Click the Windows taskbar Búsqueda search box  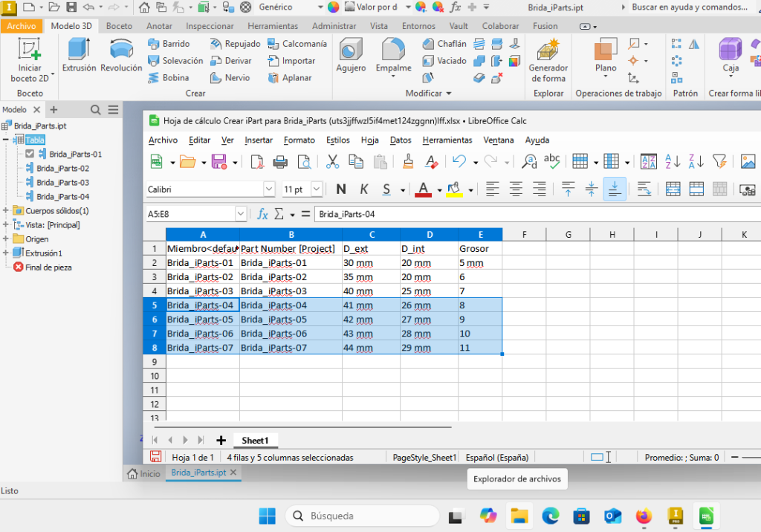coord(363,516)
